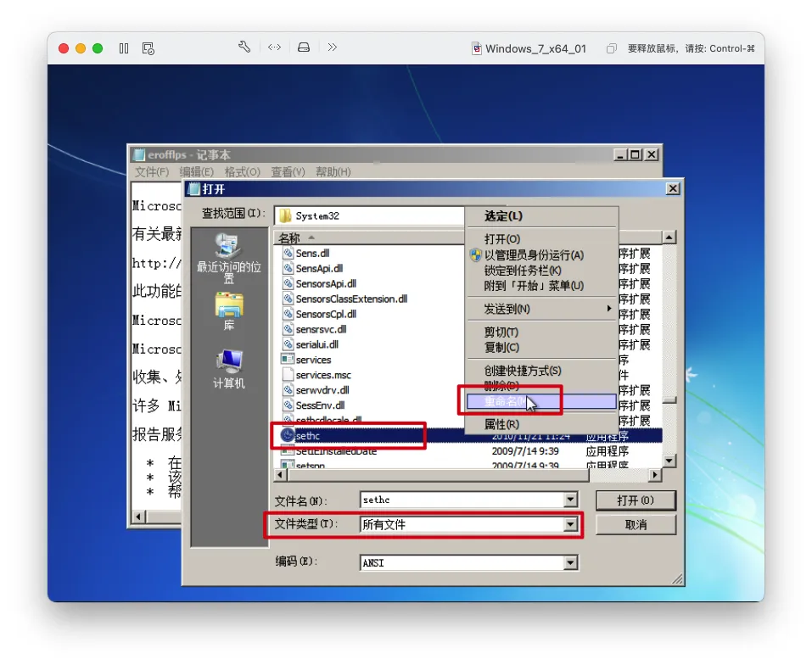Open Computer in the dialog sidebar
Viewport: 812px width, 665px height.
pyautogui.click(x=229, y=368)
